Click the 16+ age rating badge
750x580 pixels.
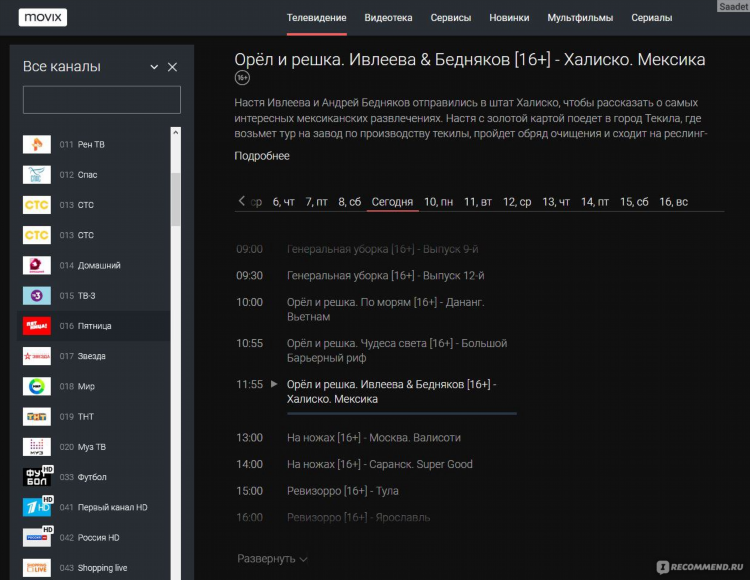point(242,77)
